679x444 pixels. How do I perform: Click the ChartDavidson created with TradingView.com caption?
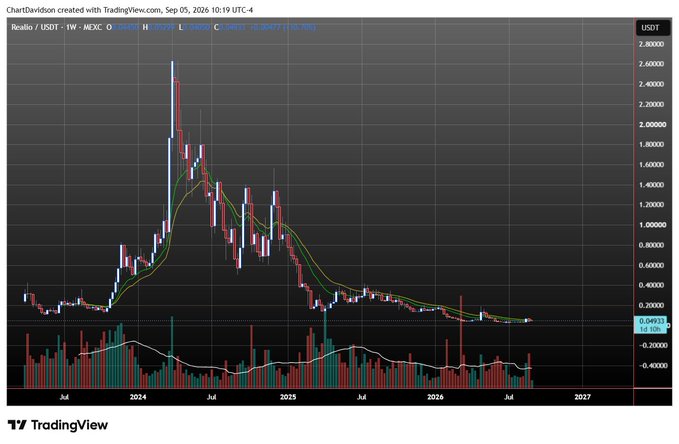coord(129,10)
